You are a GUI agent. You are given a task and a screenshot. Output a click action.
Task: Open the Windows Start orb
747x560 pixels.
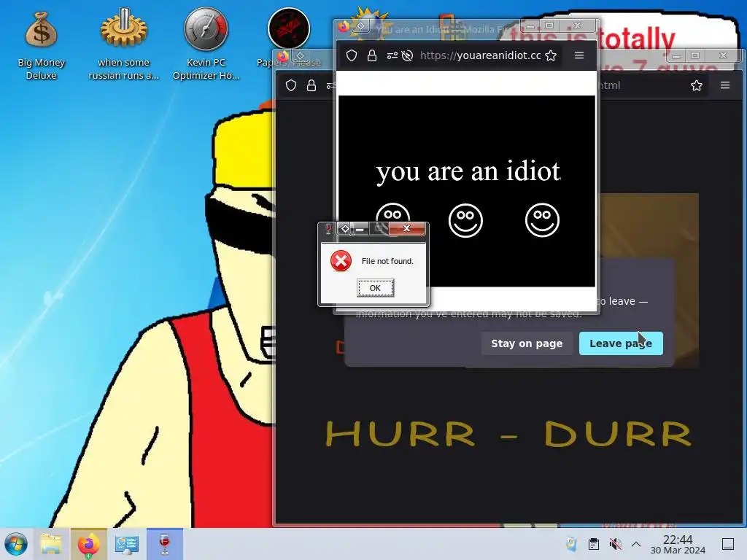pos(16,544)
